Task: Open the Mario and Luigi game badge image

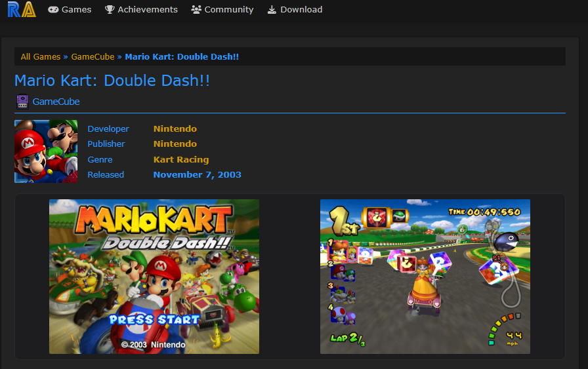Action: tap(46, 151)
